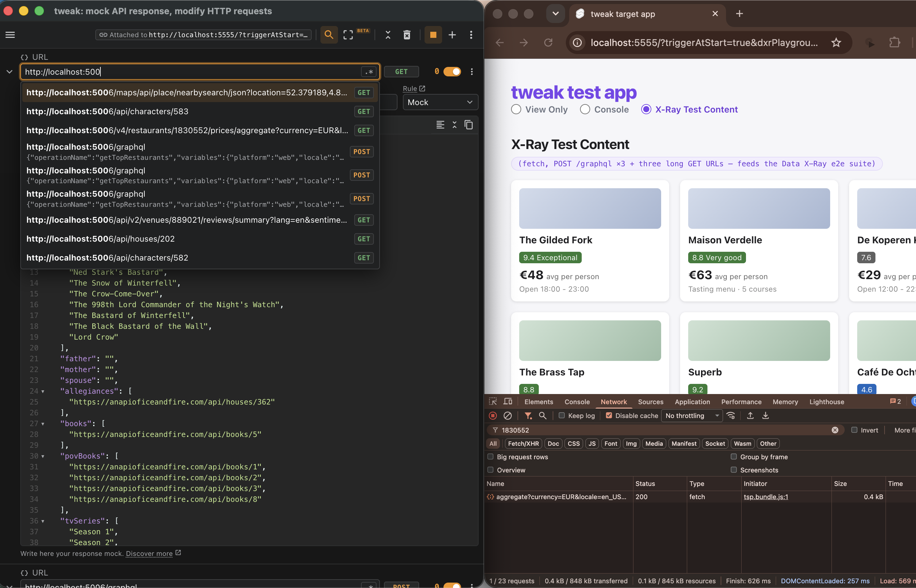Open the Mock rule type dropdown
Screen dimensions: 916x588
click(440, 102)
